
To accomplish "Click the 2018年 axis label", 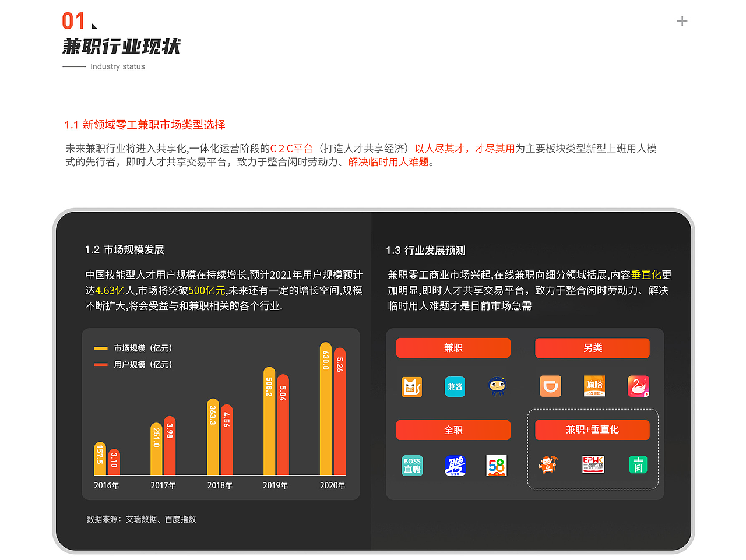I will 220,485.
